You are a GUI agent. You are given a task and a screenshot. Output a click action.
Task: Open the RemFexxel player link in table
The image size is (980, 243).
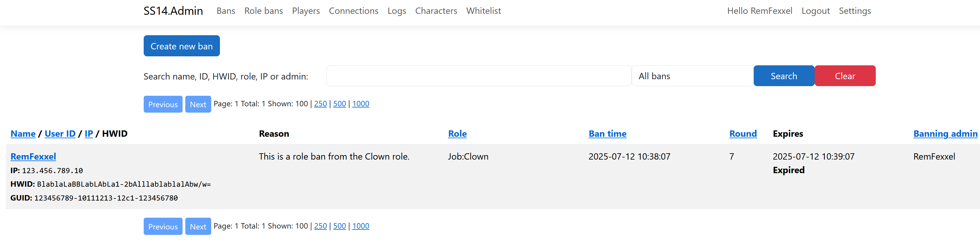click(x=33, y=156)
